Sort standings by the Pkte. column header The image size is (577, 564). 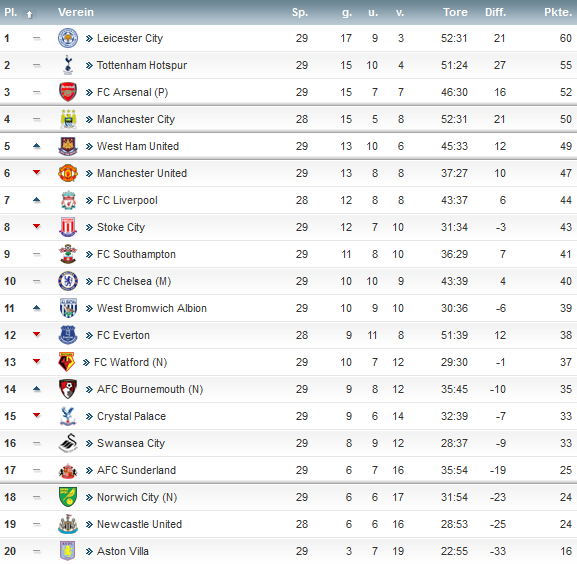click(x=558, y=12)
